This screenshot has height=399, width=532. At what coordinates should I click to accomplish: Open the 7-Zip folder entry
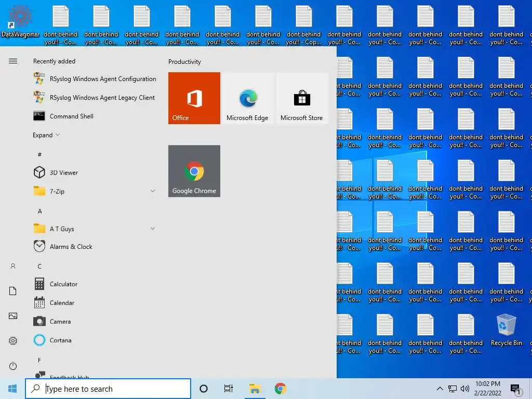click(95, 191)
